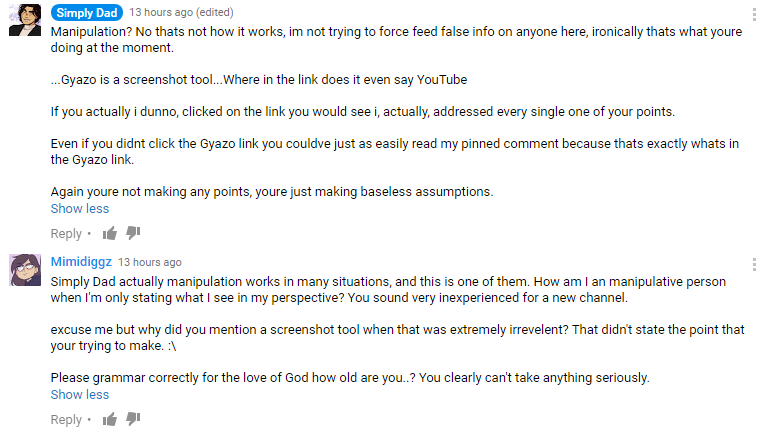The image size is (768, 435).
Task: Open three-dot options on Mimidiggz's comment
Action: point(753,264)
